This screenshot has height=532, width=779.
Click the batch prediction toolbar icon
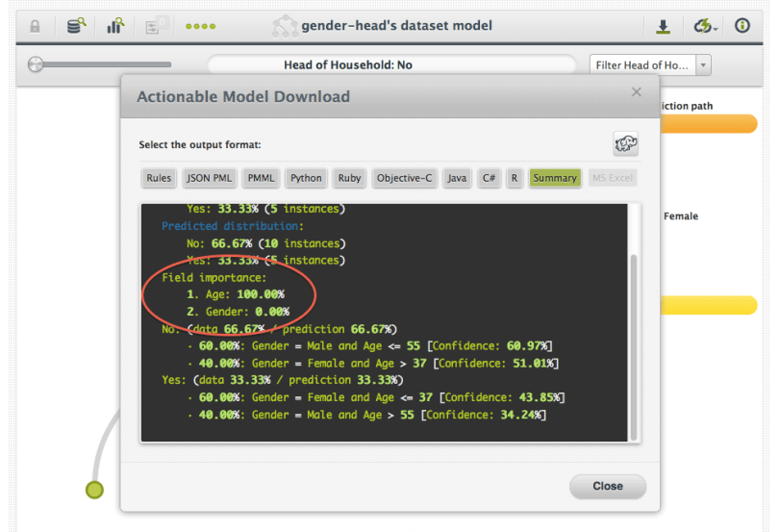(x=155, y=26)
